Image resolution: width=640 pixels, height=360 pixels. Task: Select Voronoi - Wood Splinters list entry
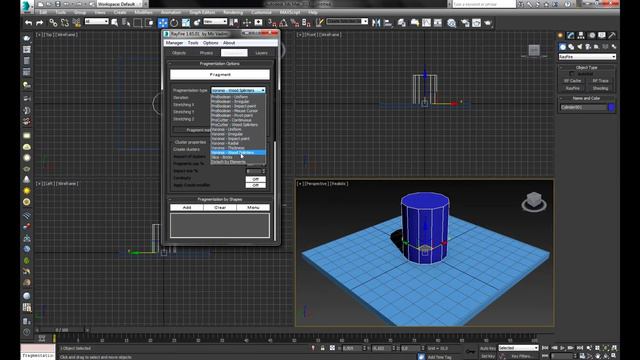(x=238, y=153)
